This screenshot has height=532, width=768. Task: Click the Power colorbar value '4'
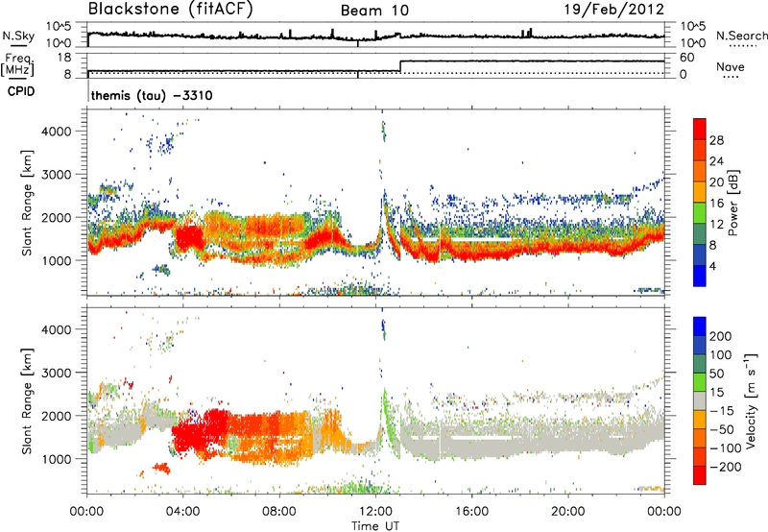[x=713, y=267]
